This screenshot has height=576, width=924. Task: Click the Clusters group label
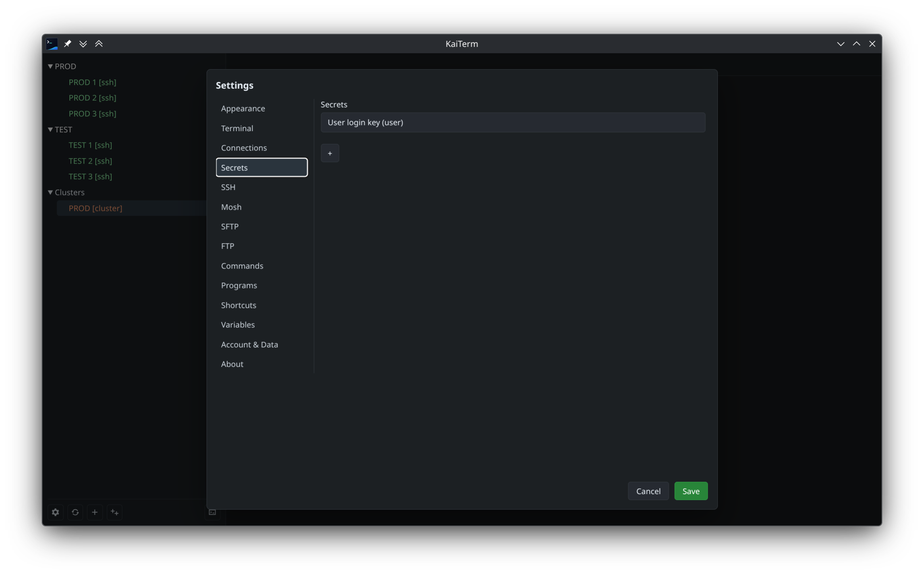[69, 192]
